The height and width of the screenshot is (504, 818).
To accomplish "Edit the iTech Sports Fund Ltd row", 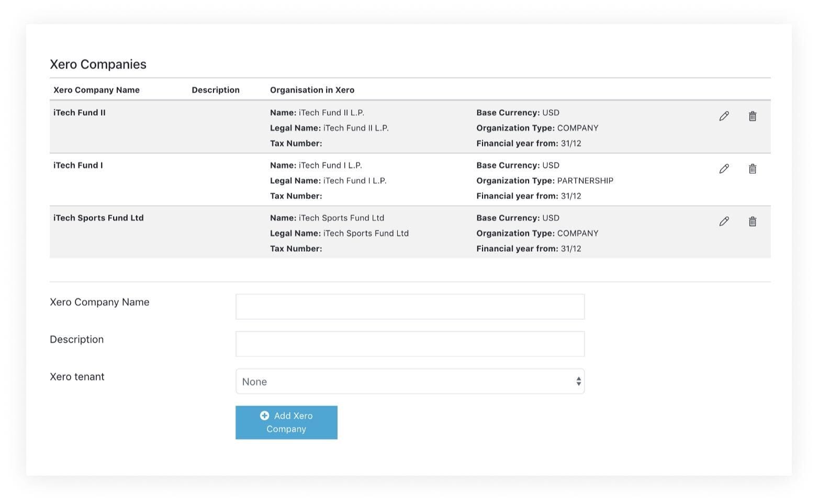I will pyautogui.click(x=724, y=221).
